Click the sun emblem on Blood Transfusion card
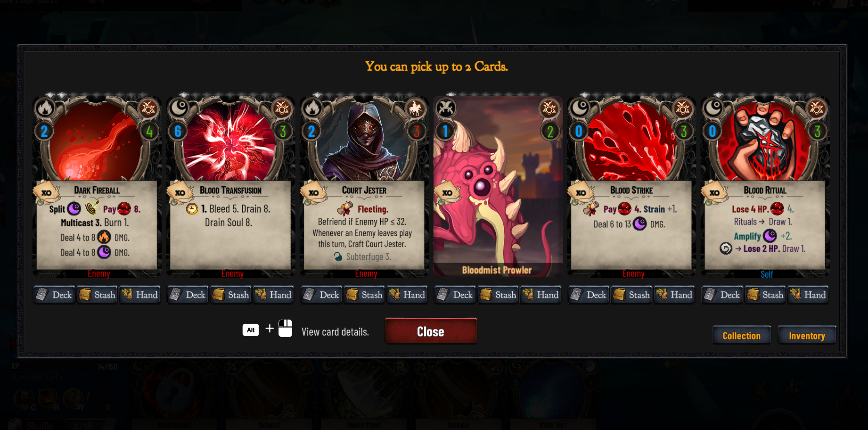Screen dimensions: 868x430 282,109
